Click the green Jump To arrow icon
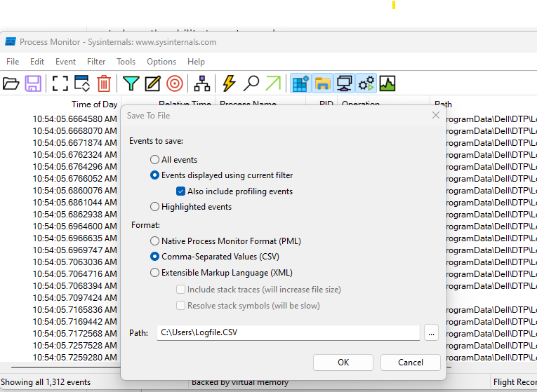537x392 pixels. 273,83
